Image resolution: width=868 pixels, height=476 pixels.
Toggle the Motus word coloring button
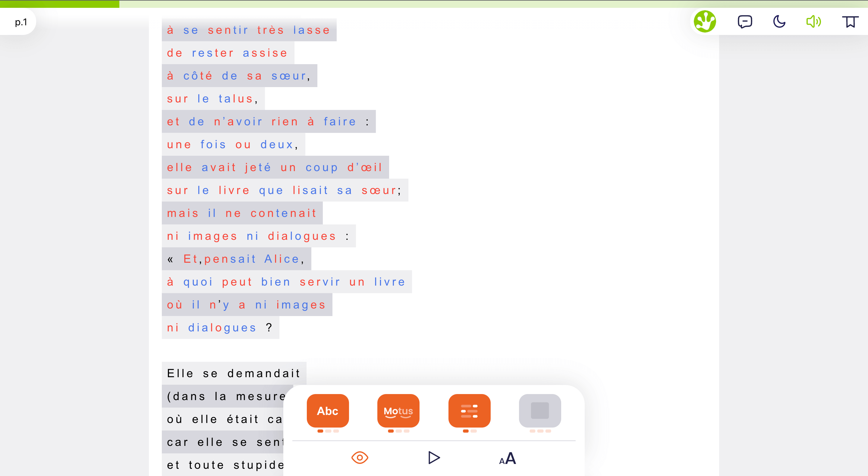(x=398, y=411)
